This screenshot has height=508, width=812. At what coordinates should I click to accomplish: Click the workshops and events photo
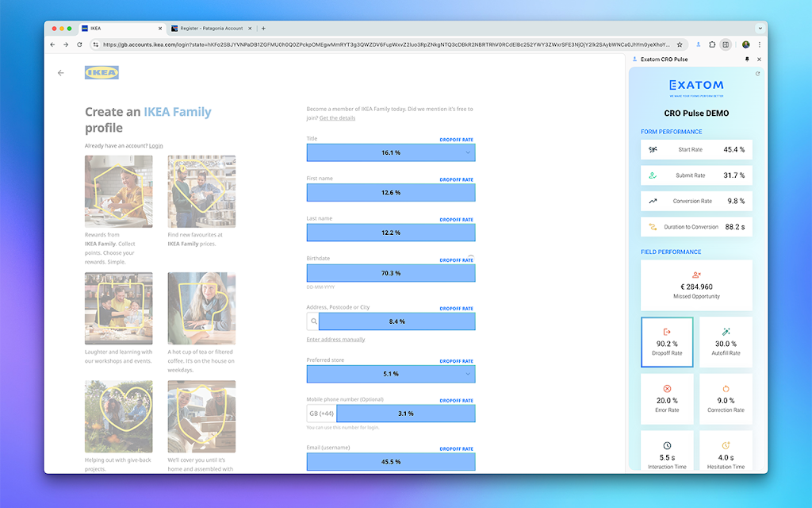[x=119, y=309]
